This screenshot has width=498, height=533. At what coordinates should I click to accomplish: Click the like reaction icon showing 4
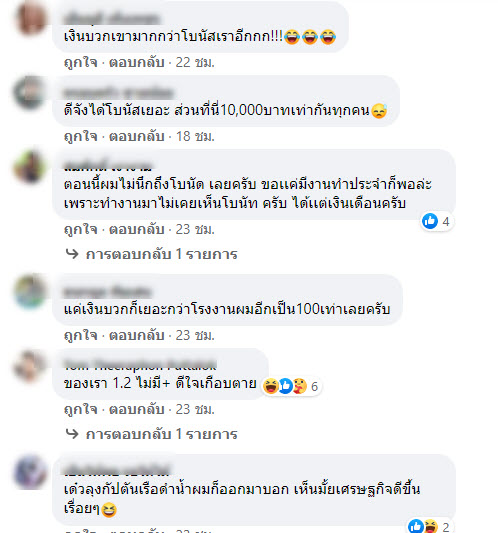click(430, 221)
